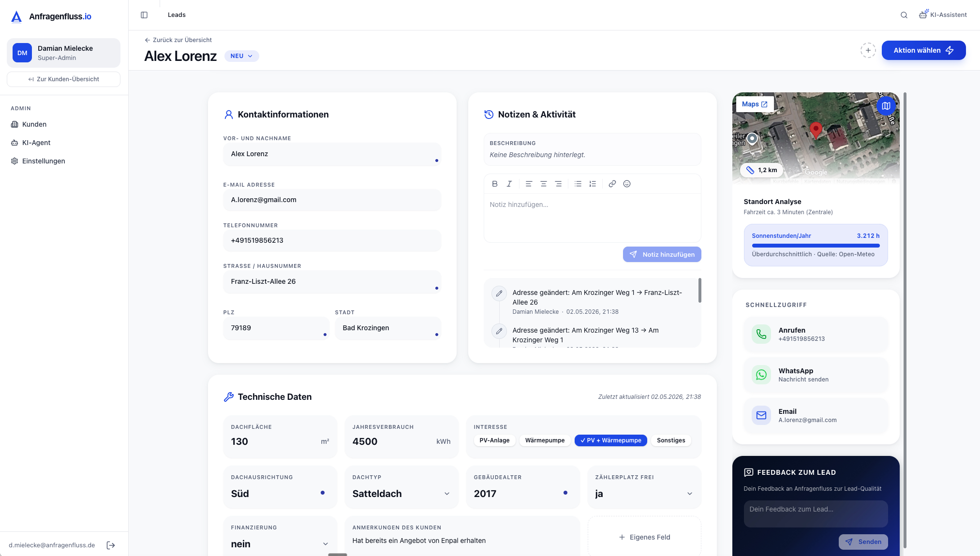Click the Telefonnummer field
The width and height of the screenshot is (980, 556).
[332, 240]
